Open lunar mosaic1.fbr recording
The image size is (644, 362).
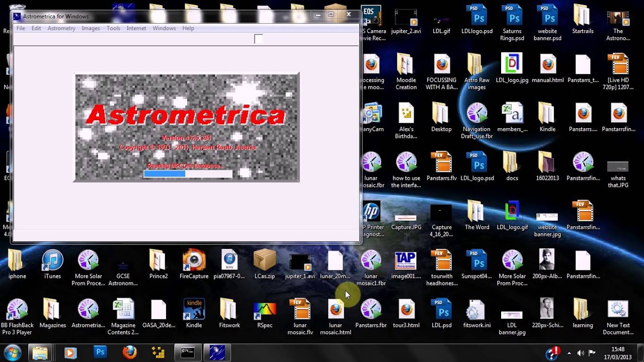coord(371,268)
